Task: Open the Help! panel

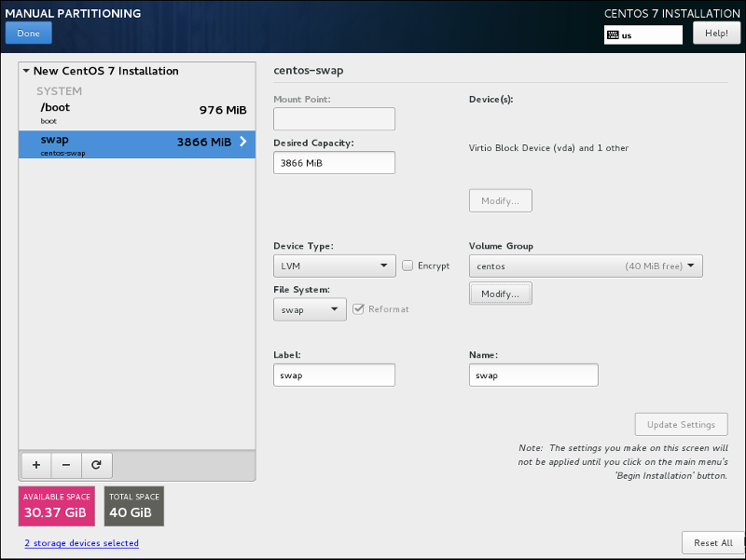Action: (x=716, y=32)
